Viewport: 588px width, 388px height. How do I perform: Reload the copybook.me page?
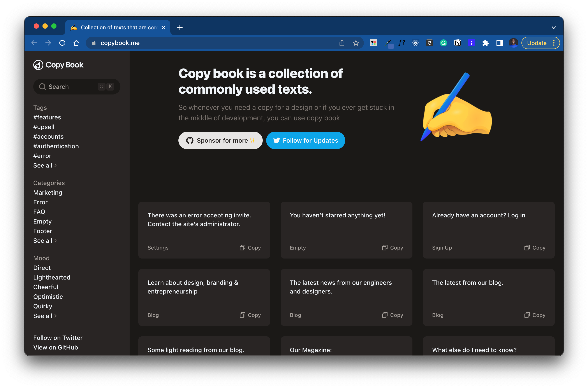pos(62,43)
